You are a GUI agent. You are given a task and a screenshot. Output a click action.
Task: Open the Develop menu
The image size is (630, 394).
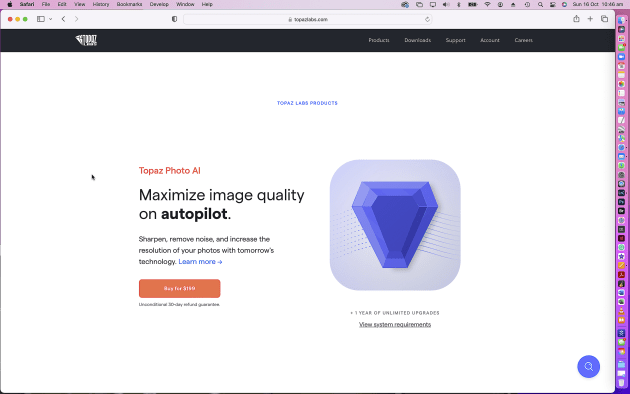tap(159, 4)
